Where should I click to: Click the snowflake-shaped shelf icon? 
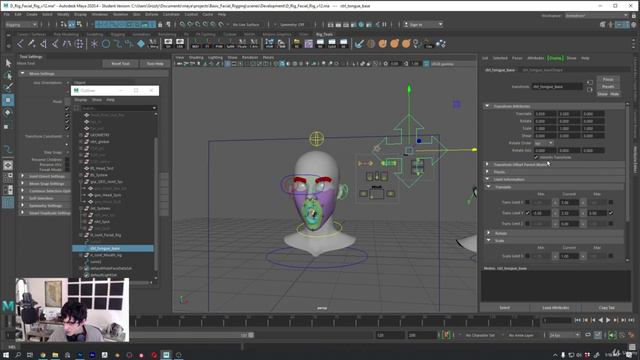pos(94,43)
